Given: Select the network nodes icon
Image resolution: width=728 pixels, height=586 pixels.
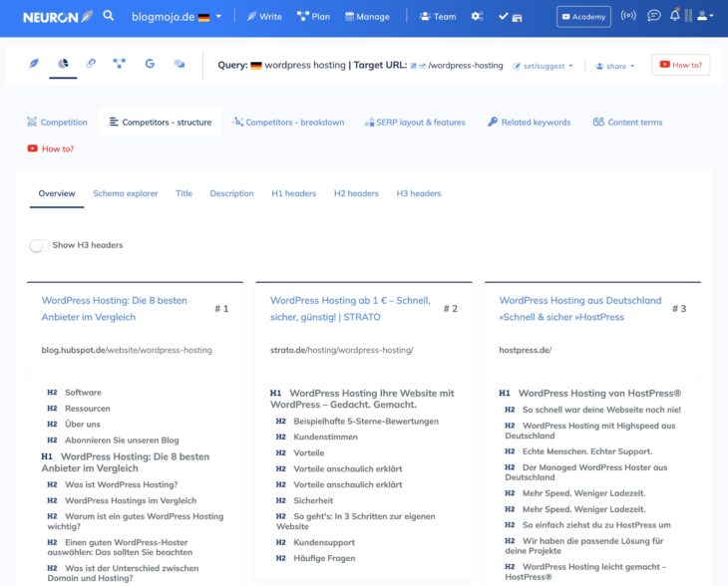Looking at the screenshot, I should click(x=120, y=63).
